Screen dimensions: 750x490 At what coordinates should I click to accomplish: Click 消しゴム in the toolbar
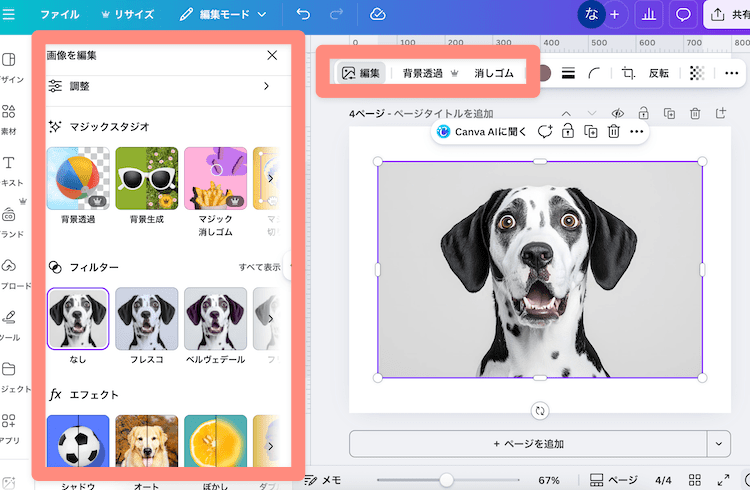point(494,73)
